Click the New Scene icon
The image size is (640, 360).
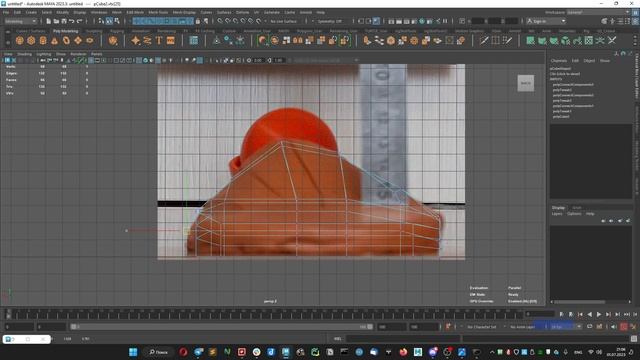pos(49,21)
